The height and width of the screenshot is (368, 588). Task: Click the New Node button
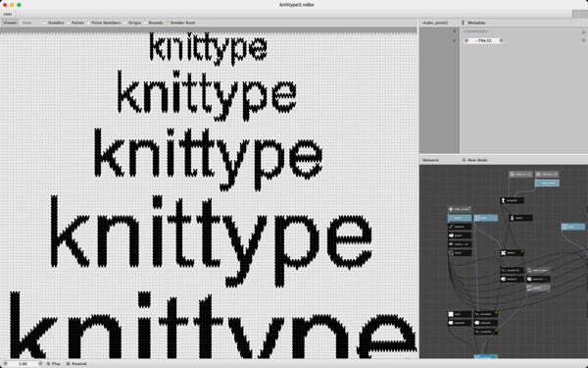click(474, 160)
